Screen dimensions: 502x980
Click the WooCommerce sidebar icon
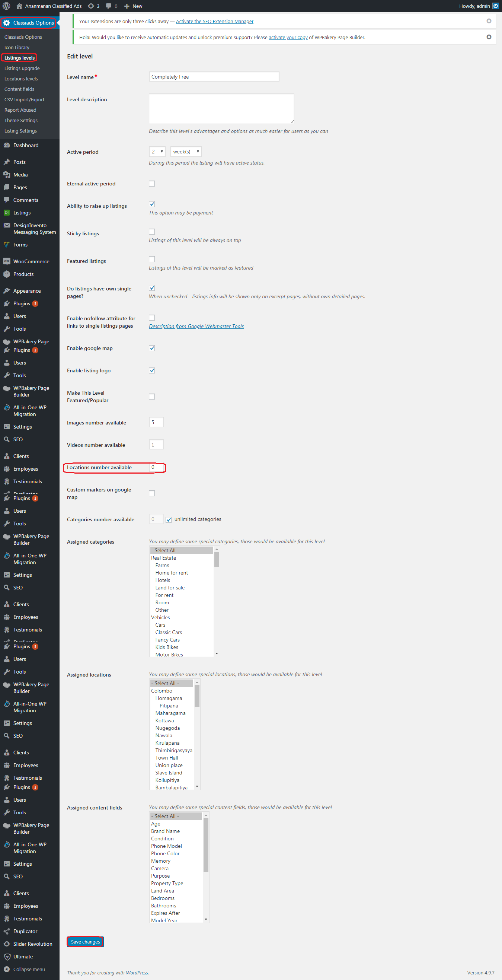pyautogui.click(x=6, y=261)
